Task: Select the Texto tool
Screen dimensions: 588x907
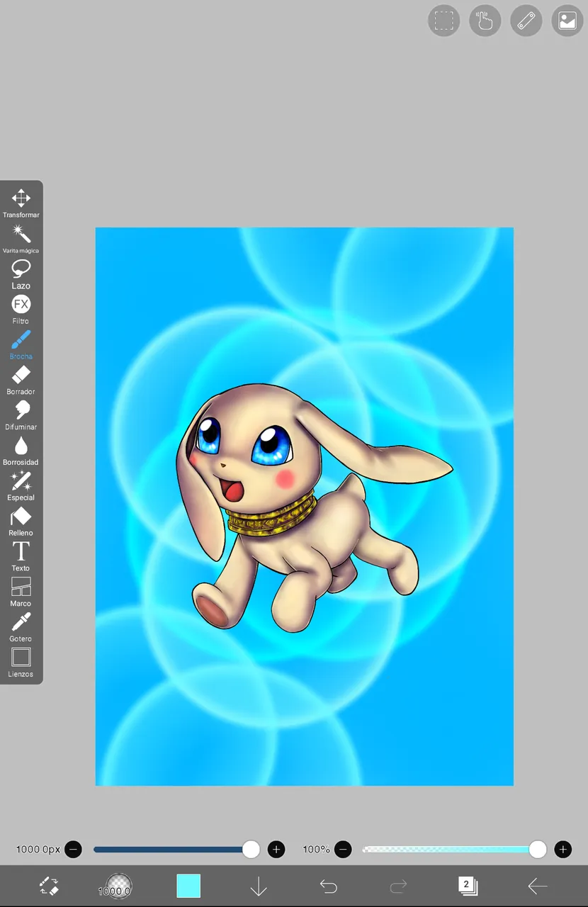Action: tap(21, 557)
